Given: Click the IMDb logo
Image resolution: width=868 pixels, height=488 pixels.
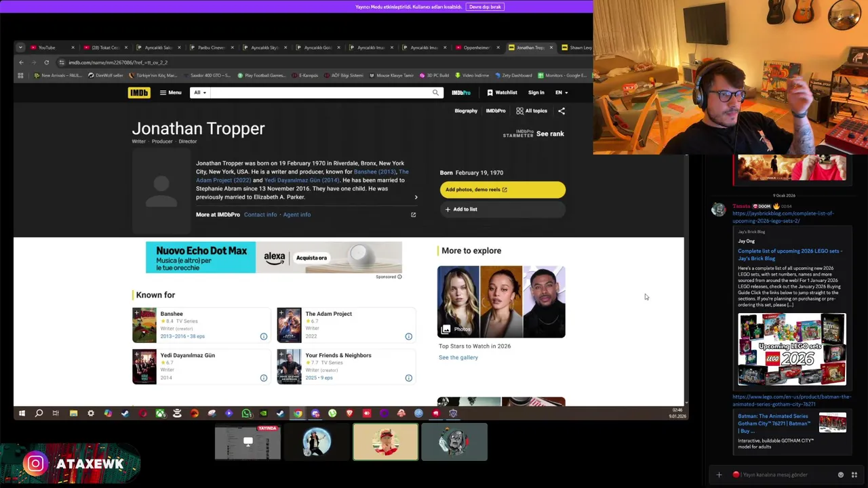Looking at the screenshot, I should click(139, 92).
